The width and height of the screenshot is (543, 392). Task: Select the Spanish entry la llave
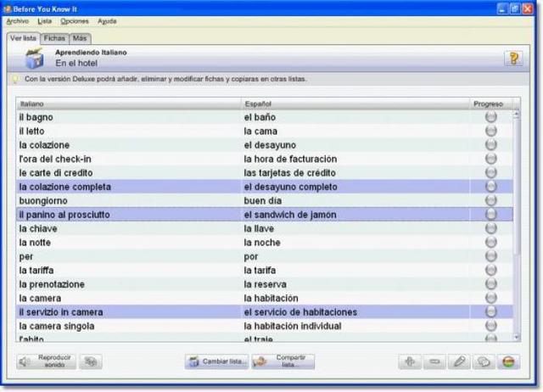tap(259, 228)
